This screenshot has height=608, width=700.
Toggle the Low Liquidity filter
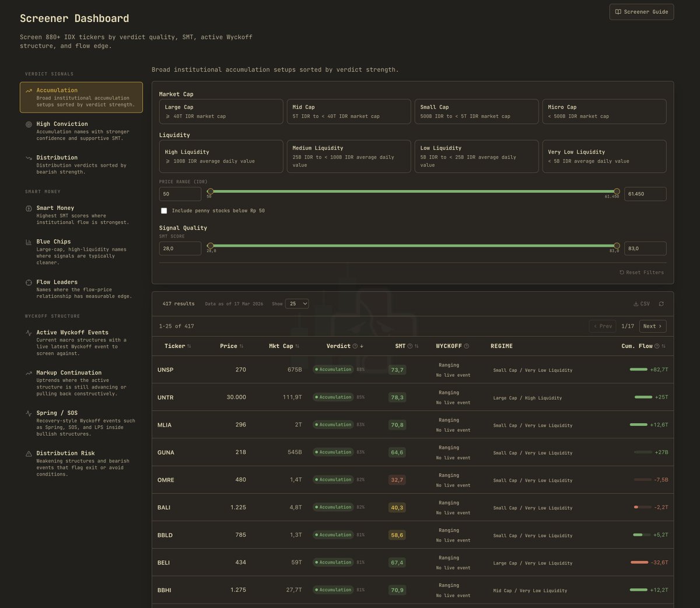[477, 156]
